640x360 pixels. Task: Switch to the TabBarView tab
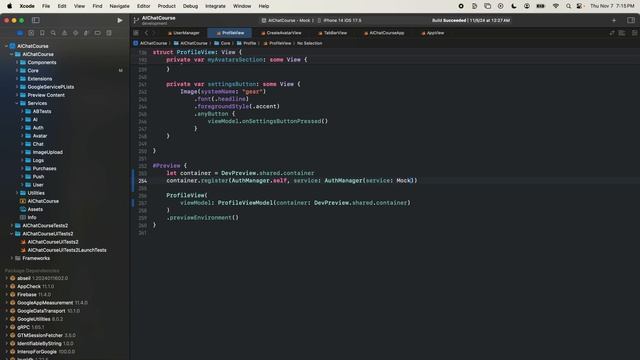click(333, 33)
